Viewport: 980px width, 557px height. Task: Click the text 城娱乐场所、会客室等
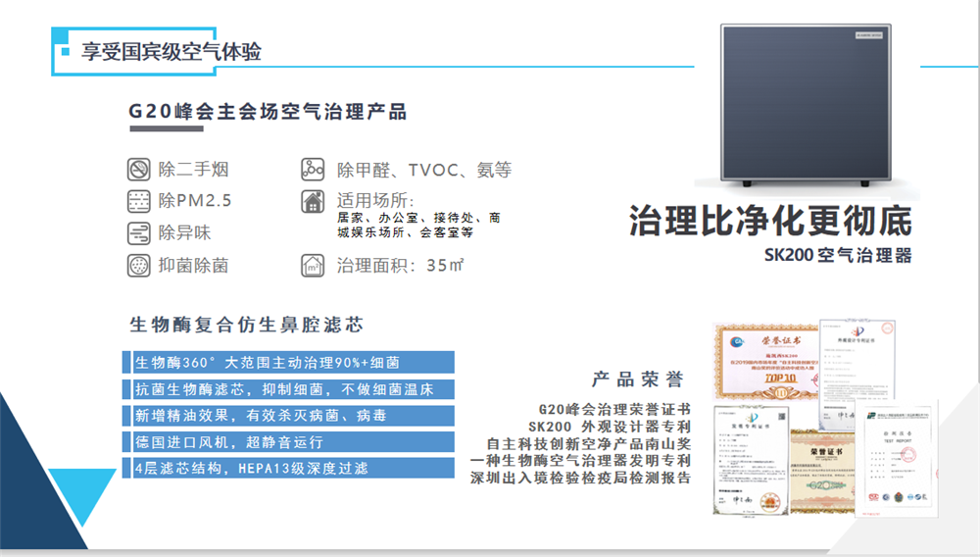(x=405, y=232)
